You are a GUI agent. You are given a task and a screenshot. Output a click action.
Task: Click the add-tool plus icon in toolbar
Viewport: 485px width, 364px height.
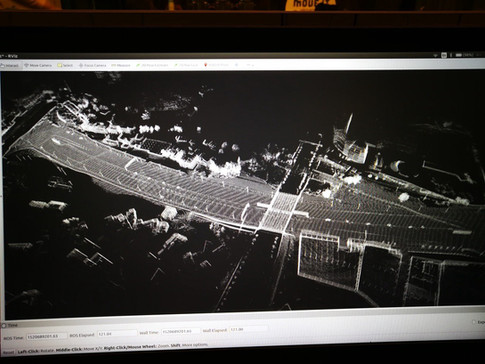(237, 65)
